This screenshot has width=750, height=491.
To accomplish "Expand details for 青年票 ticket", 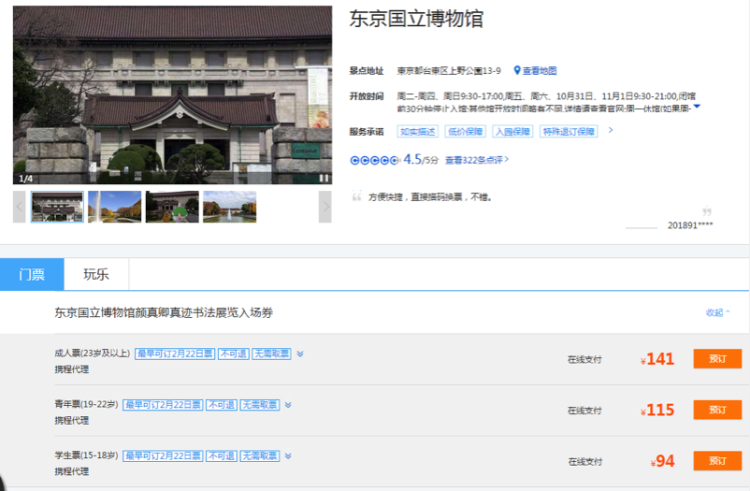I will pos(288,405).
